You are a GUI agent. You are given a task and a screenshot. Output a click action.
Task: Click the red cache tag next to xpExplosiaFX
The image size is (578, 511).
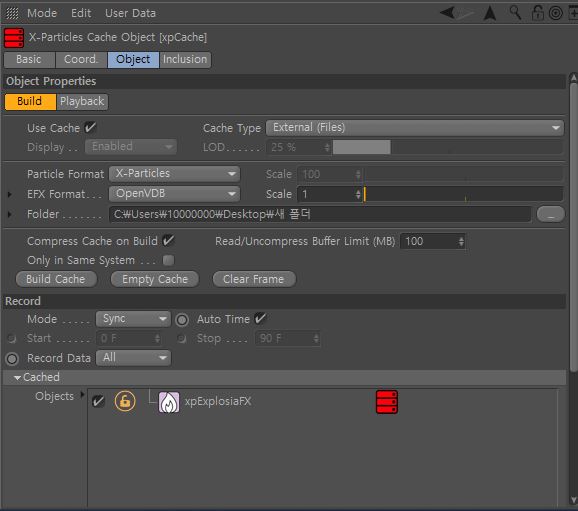[x=387, y=402]
